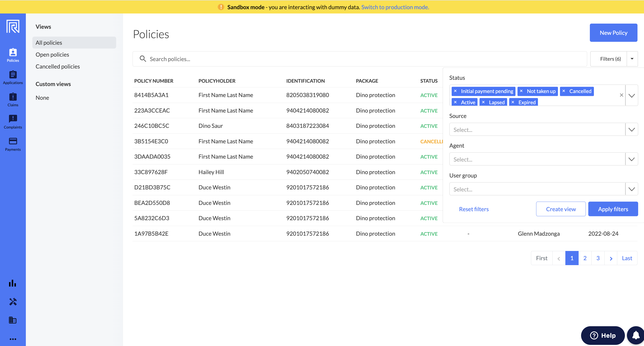
Task: Click the Filters (6) button
Action: [x=608, y=59]
